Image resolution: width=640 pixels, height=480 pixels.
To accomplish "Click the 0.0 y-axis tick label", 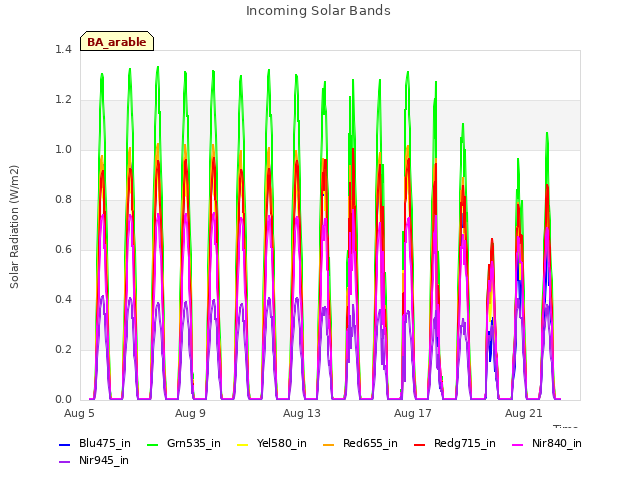I will [63, 400].
